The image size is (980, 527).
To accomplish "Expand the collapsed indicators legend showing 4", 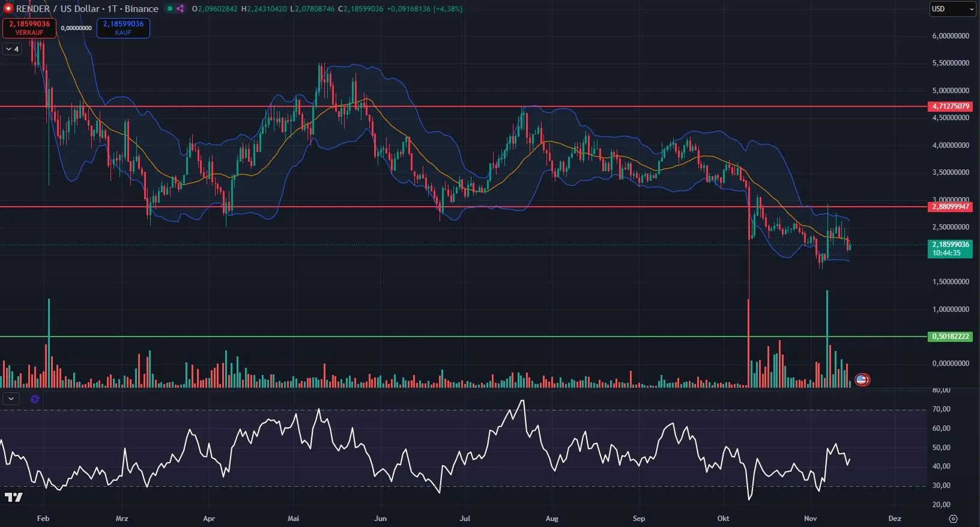I will (x=12, y=49).
